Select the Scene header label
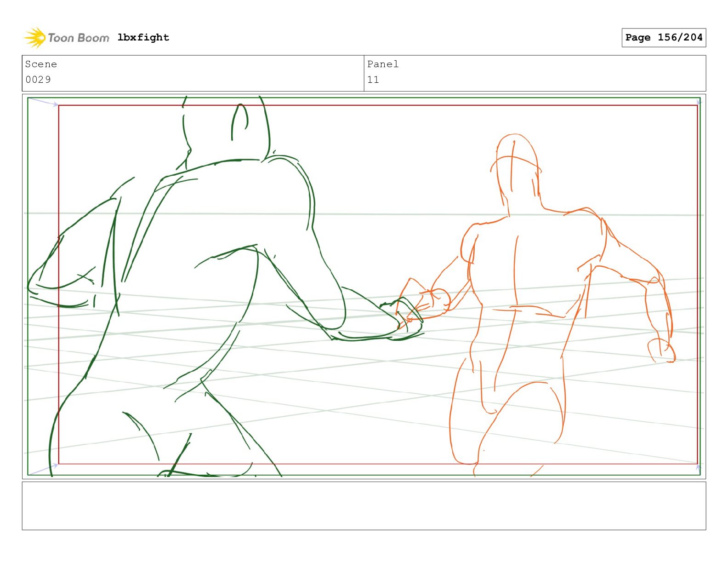The height and width of the screenshot is (563, 728). point(41,64)
